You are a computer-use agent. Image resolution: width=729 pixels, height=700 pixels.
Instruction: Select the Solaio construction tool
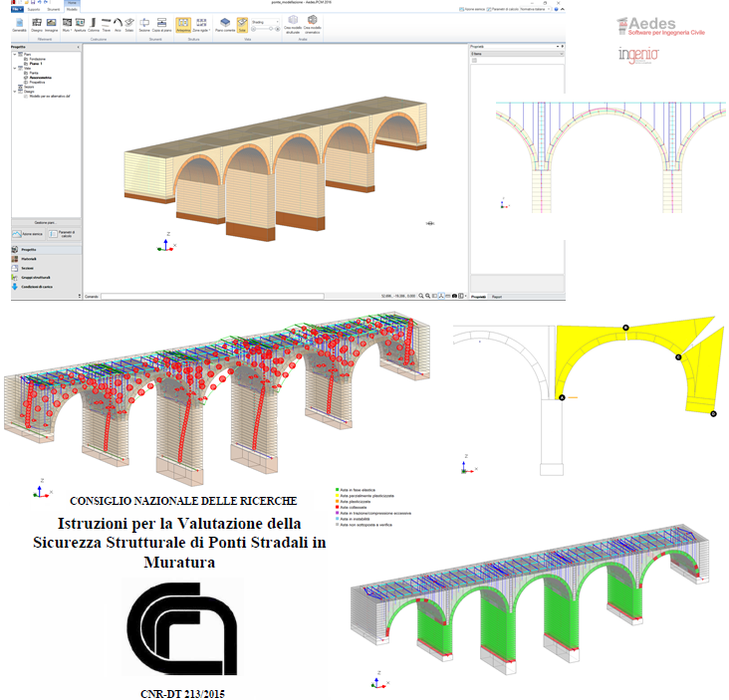[129, 25]
